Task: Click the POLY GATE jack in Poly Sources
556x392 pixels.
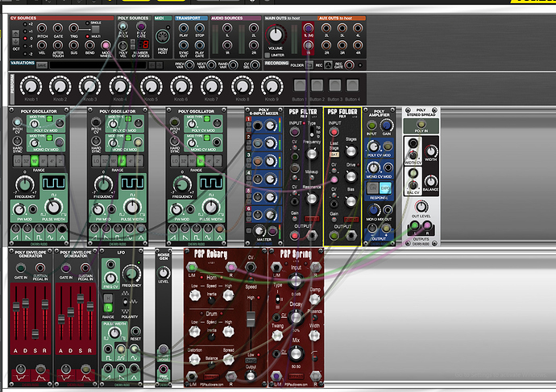Action: tap(141, 27)
